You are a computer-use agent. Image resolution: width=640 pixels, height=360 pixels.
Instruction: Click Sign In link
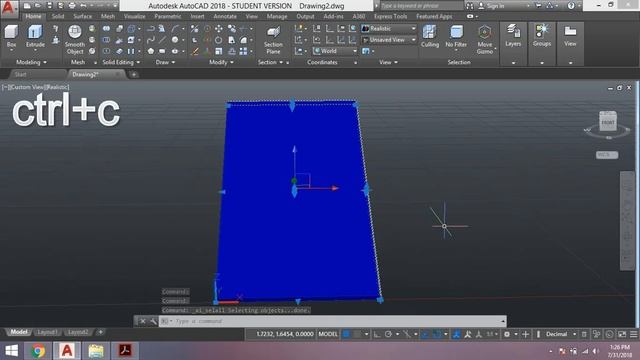[x=495, y=6]
